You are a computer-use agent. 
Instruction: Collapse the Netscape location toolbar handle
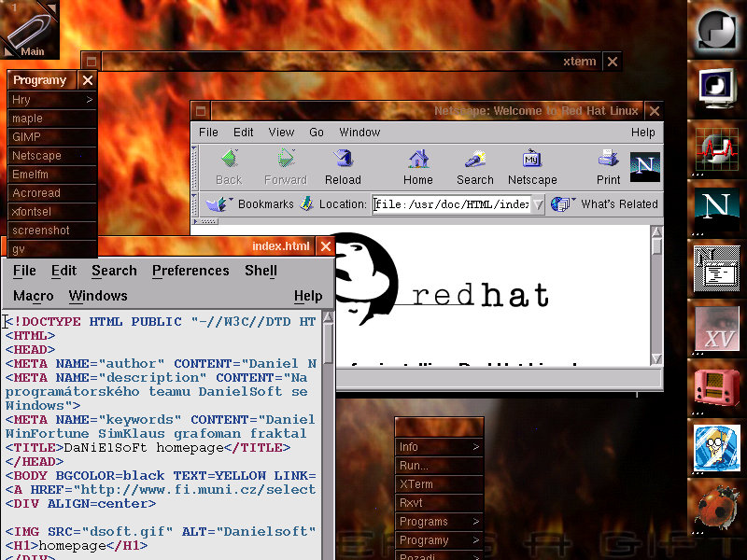(194, 204)
